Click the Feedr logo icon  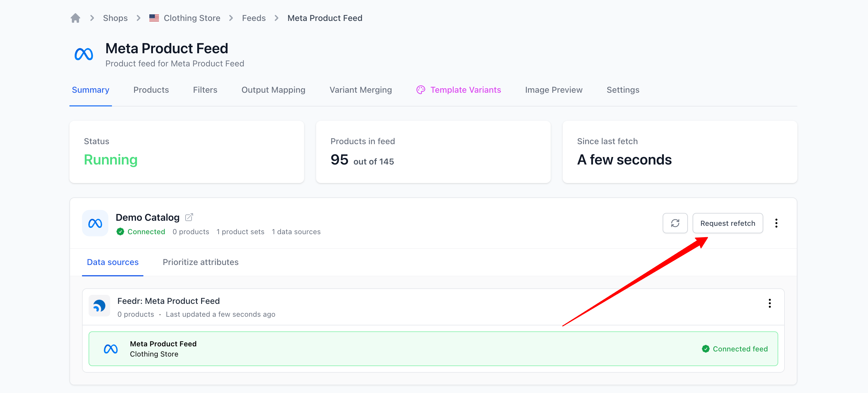coord(99,306)
